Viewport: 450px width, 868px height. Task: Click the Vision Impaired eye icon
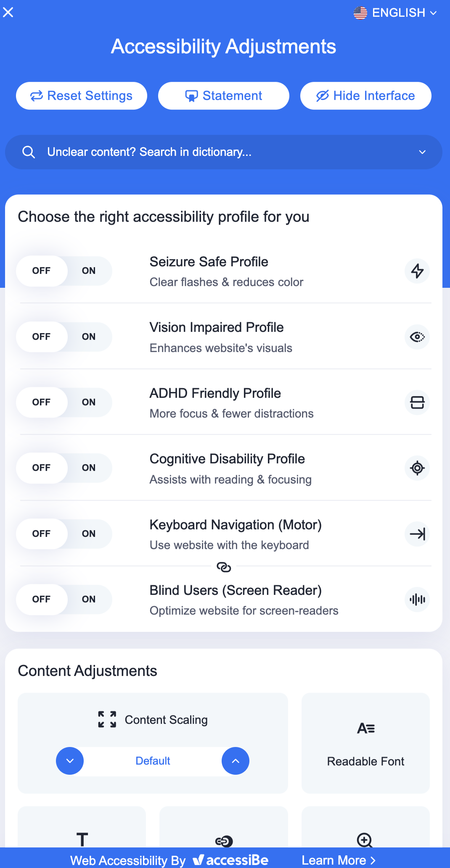coord(417,337)
